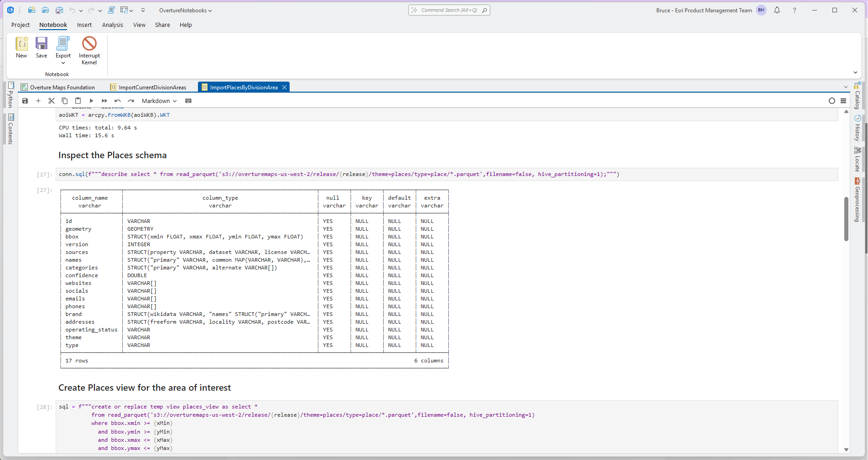Switch to the ImportCurrentDivisionAreas notebook tab
The height and width of the screenshot is (460, 868).
(x=148, y=87)
